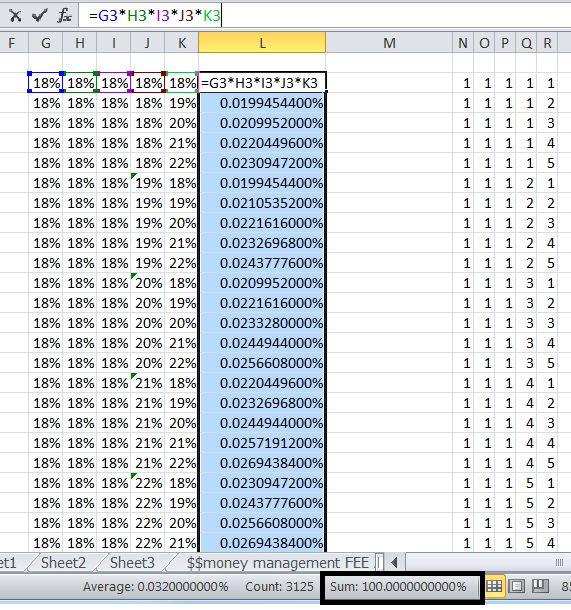Image resolution: width=571 pixels, height=610 pixels.
Task: Open the Sheet2 tab
Action: (x=63, y=563)
